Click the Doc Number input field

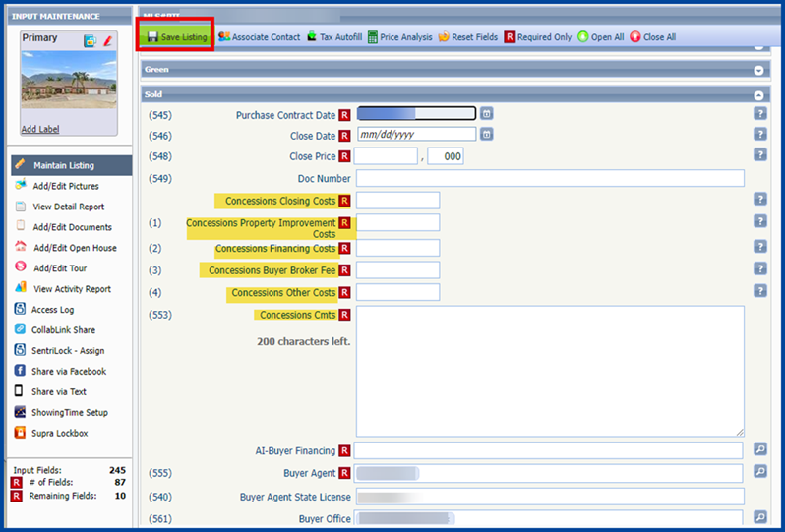point(550,178)
